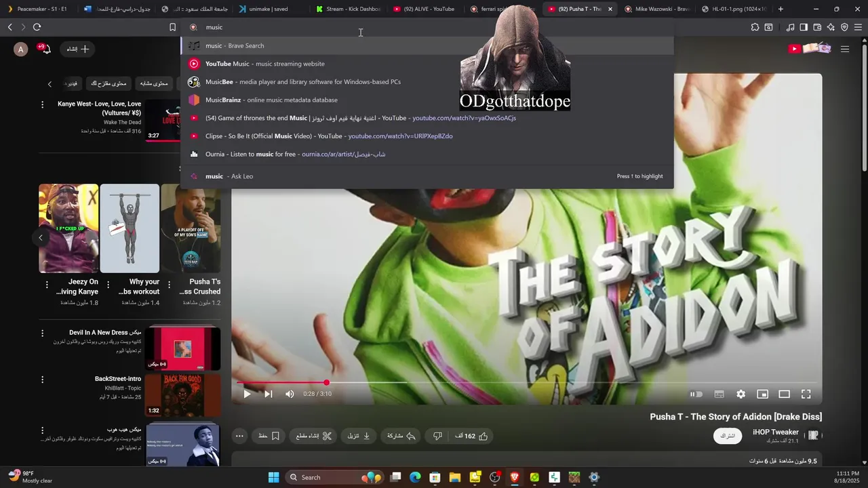Viewport: 868px width, 488px height.
Task: Subscribe to iHOP Tweaker channel
Action: tap(728, 436)
